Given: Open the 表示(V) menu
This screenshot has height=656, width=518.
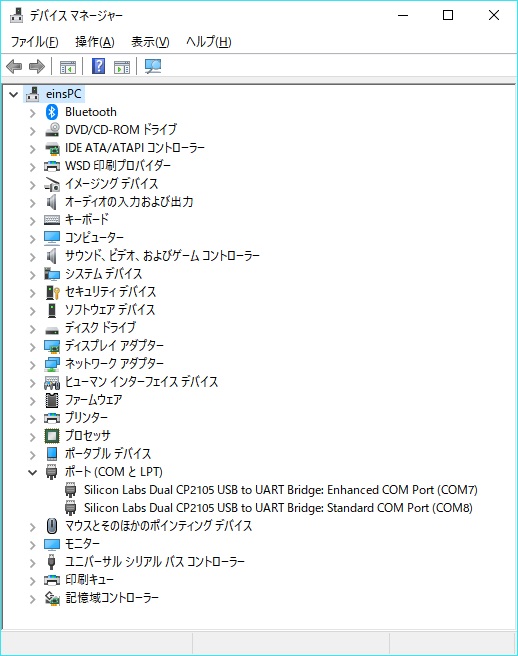Looking at the screenshot, I should 150,42.
